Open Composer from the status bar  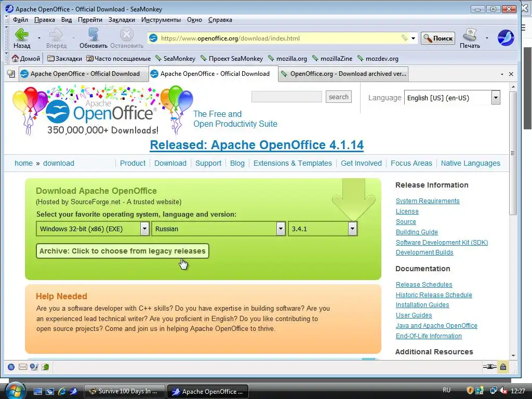[x=34, y=367]
